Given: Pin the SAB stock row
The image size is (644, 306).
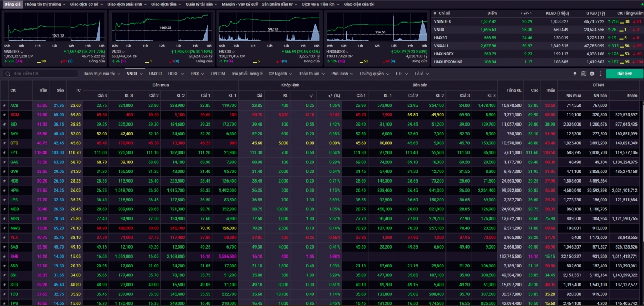Looking at the screenshot, I should pos(4,247).
